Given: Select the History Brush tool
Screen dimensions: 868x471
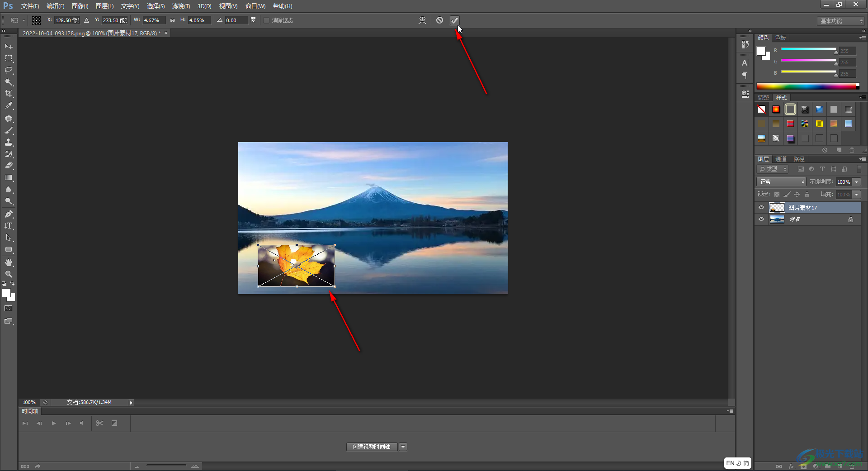Looking at the screenshot, I should pos(9,154).
